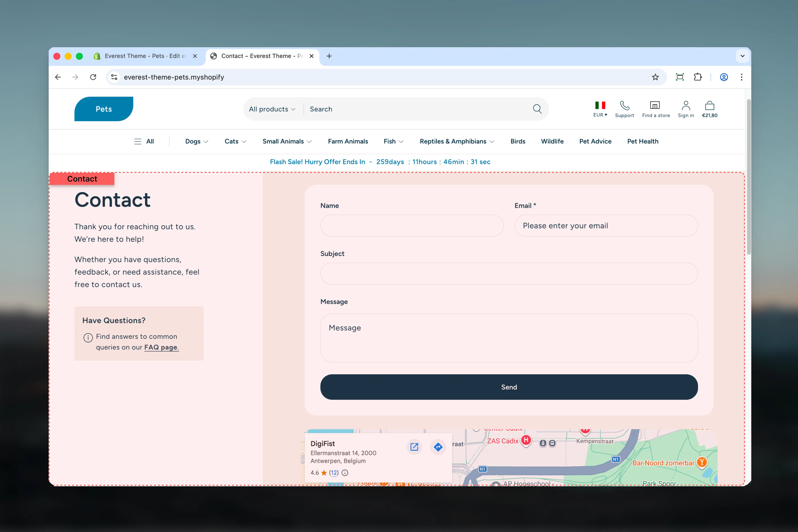Switch to the Everest Theme Edit tab
This screenshot has height=532, width=798.
[x=146, y=56]
